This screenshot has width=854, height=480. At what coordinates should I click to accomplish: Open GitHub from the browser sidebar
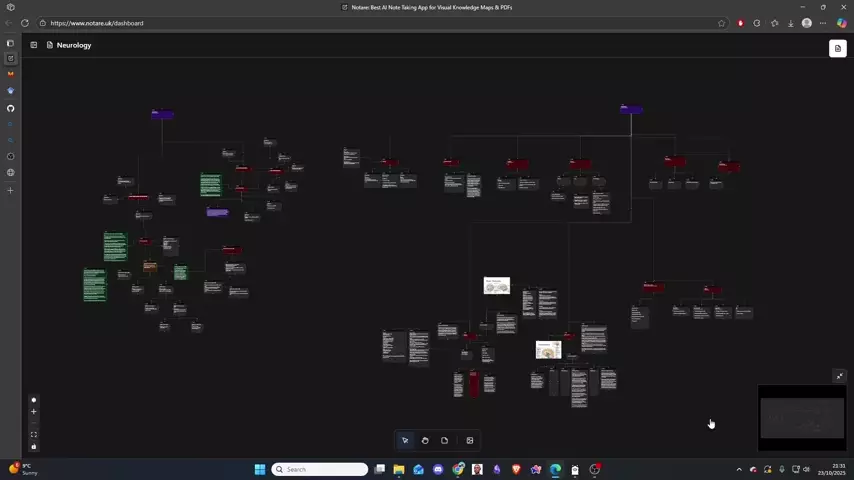tap(11, 108)
